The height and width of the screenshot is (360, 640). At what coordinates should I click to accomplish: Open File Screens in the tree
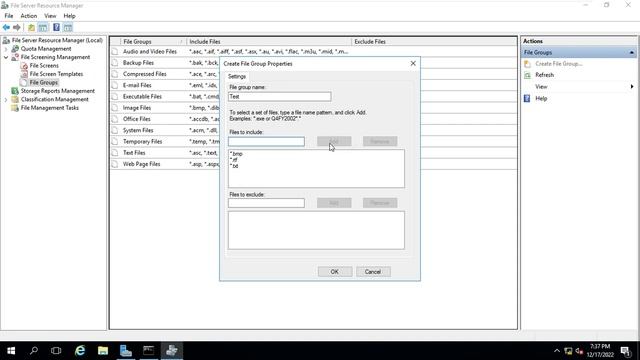pyautogui.click(x=44, y=65)
